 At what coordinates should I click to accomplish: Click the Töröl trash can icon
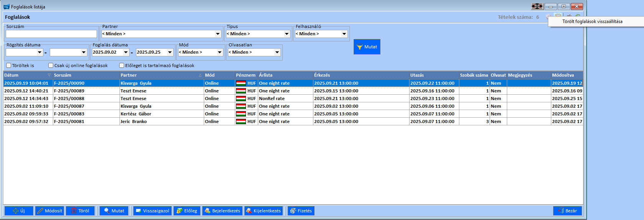pos(74,211)
